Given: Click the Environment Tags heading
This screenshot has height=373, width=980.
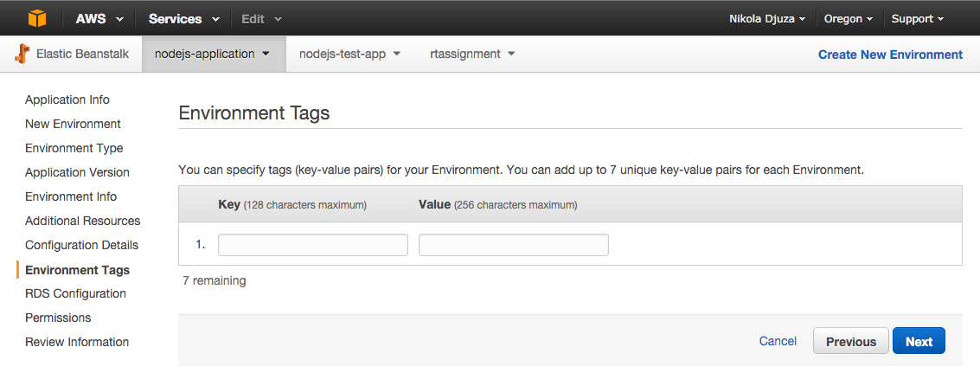Looking at the screenshot, I should (x=253, y=113).
